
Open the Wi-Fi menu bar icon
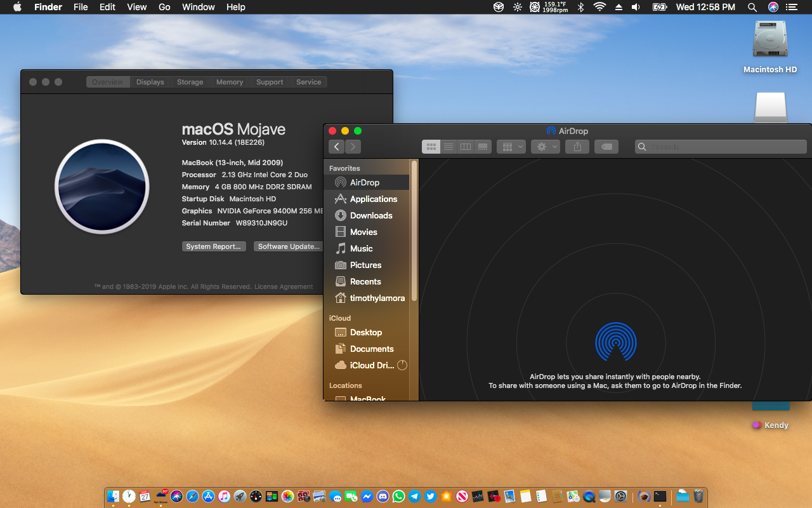599,7
